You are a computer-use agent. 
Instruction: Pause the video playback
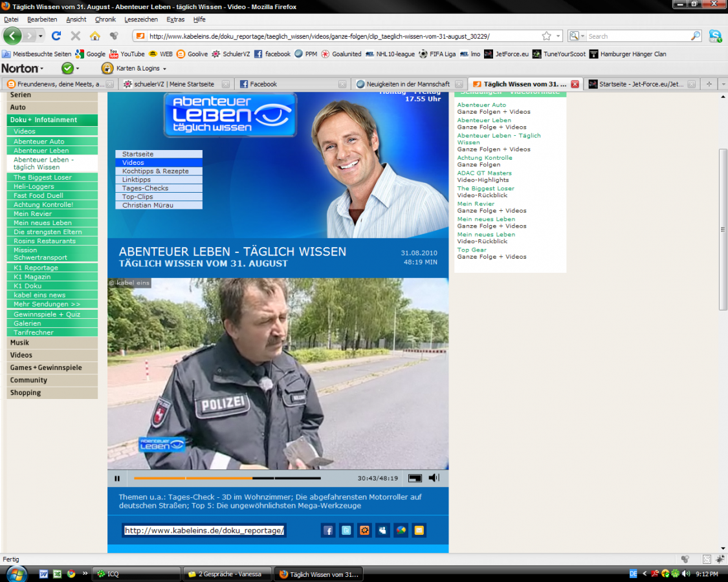(117, 478)
